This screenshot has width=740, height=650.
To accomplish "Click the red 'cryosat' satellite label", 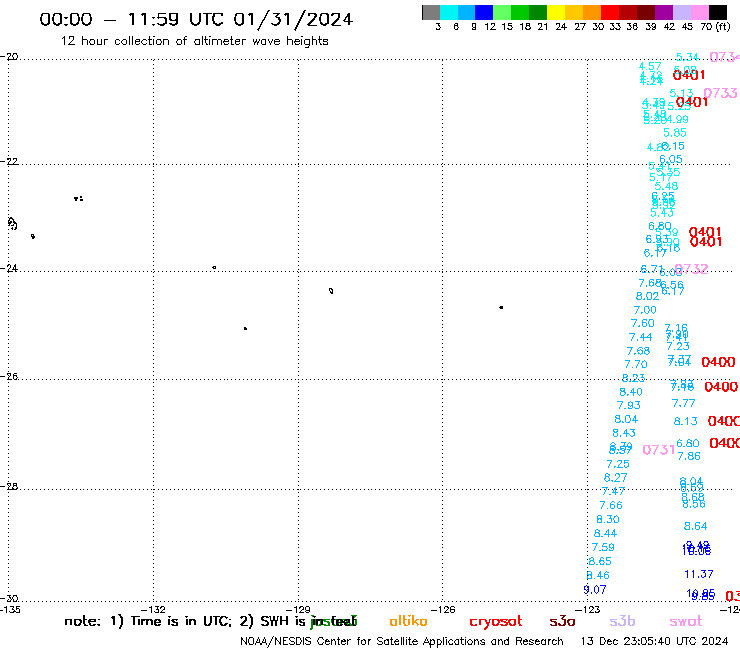I will coord(496,622).
